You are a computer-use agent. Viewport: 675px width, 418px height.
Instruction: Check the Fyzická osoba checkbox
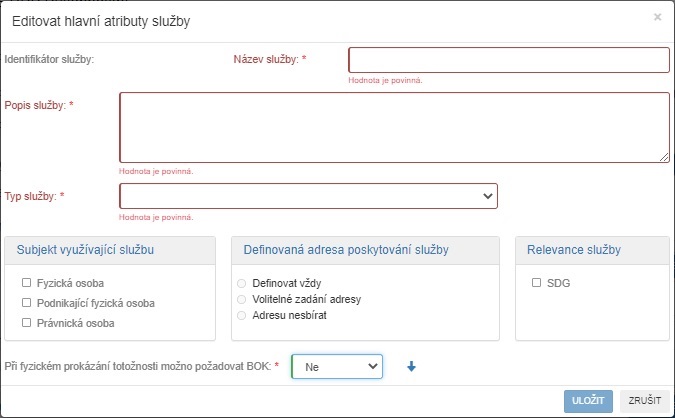click(27, 283)
